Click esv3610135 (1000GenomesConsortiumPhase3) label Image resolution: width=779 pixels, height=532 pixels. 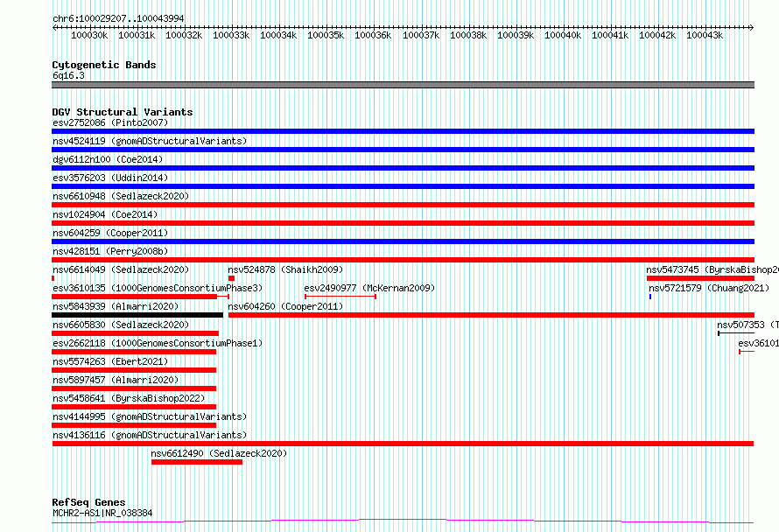click(x=158, y=288)
